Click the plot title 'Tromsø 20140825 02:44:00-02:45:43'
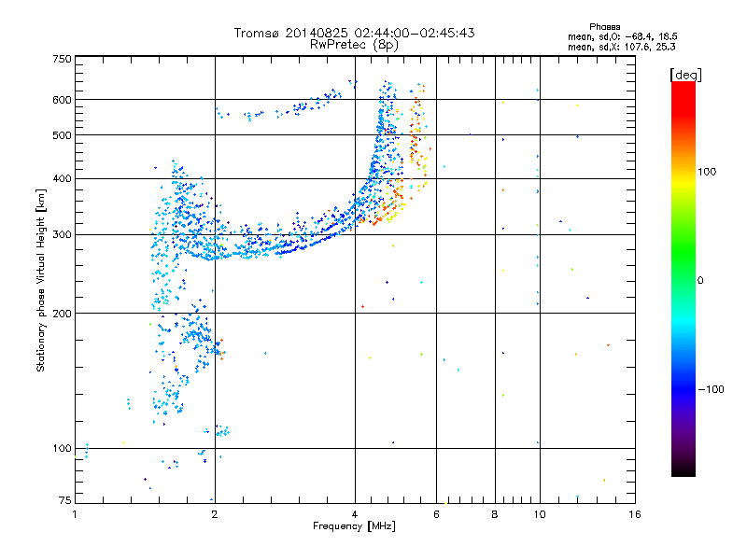Screen dimensions: 747x560 coord(354,33)
